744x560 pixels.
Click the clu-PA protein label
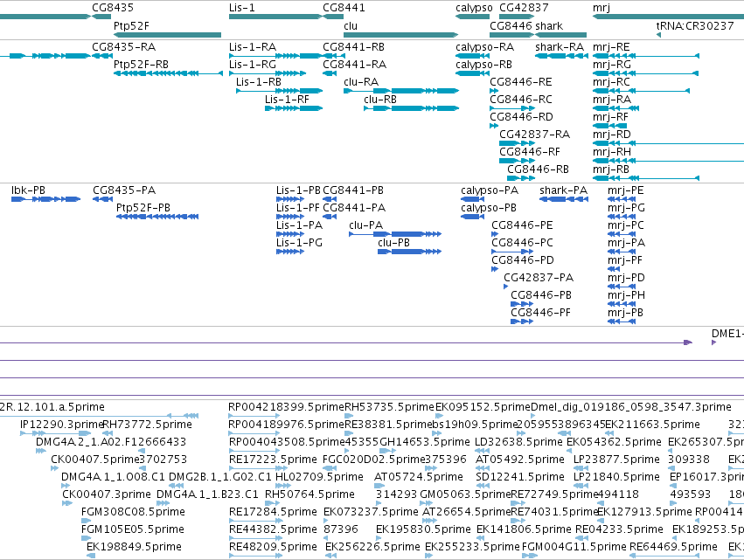pyautogui.click(x=365, y=225)
